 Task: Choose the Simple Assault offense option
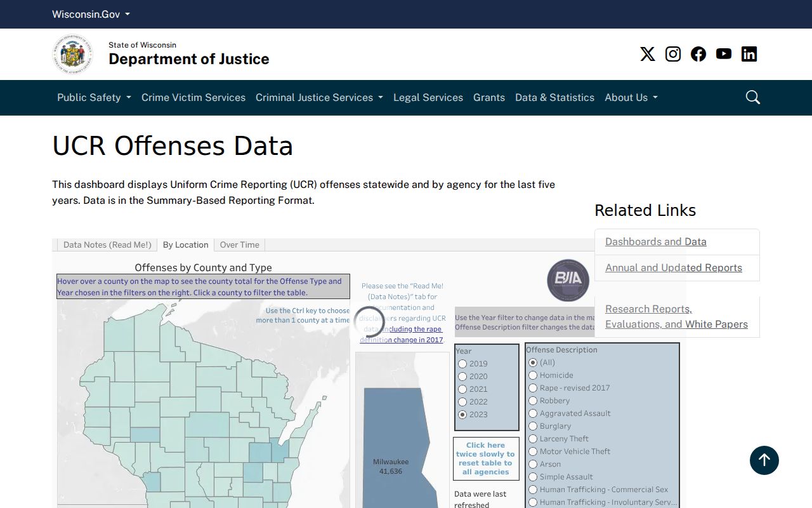[533, 477]
